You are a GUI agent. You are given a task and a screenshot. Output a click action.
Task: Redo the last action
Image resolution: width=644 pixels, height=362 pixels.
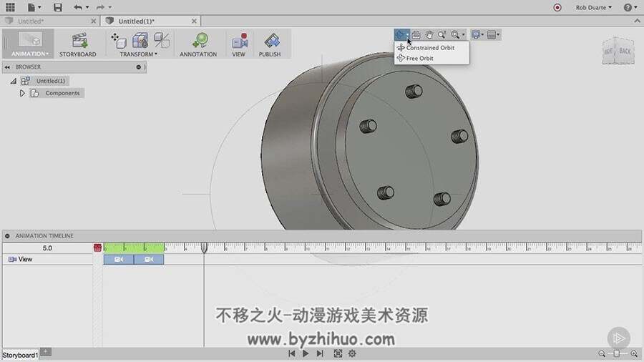click(100, 7)
